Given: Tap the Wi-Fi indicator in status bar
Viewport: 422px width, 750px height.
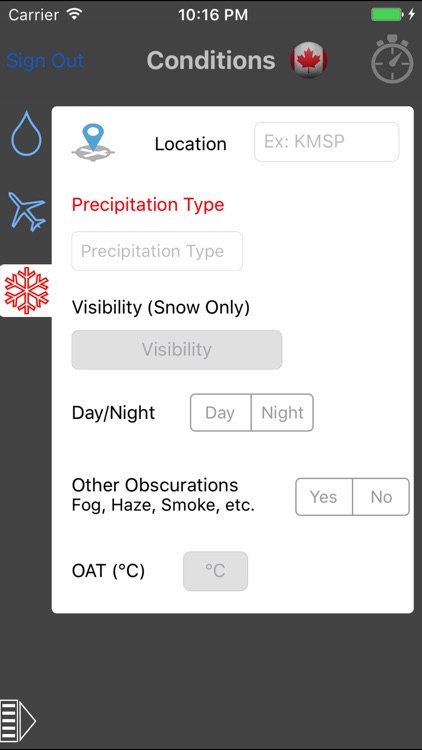Looking at the screenshot, I should click(x=75, y=14).
